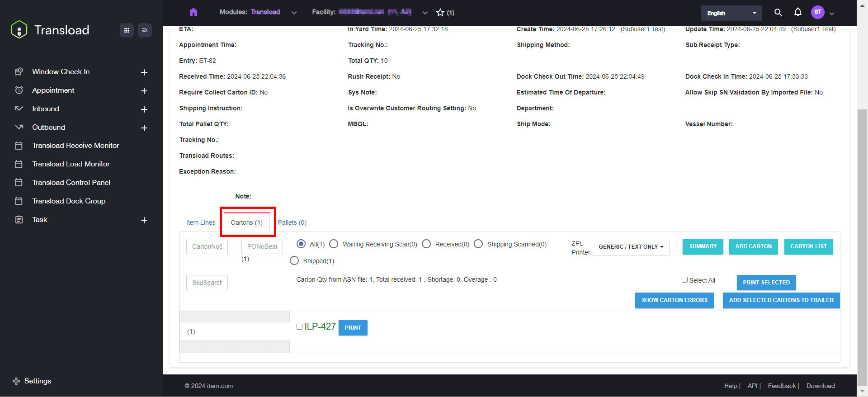Click Transload Load Monitor calendar icon

click(x=19, y=164)
